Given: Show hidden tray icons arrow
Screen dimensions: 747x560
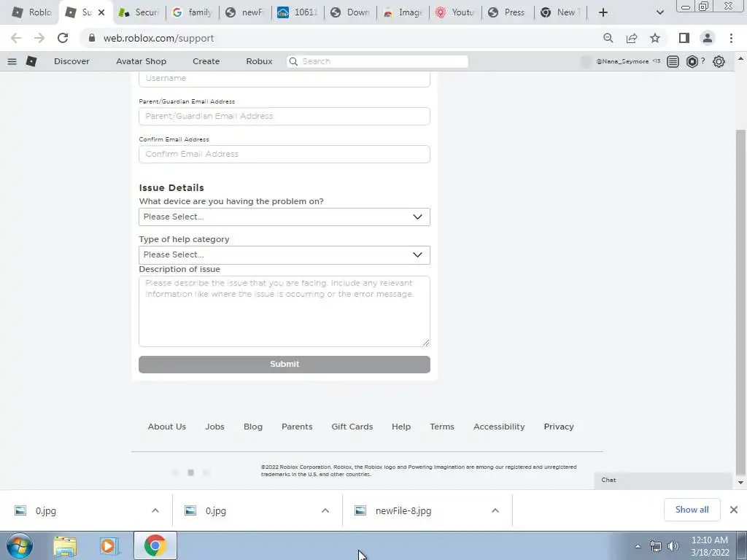Looking at the screenshot, I should coord(638,546).
